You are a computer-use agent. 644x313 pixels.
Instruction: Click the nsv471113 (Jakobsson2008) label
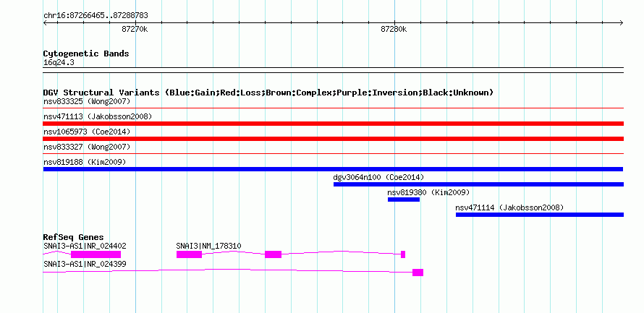pyautogui.click(x=98, y=116)
